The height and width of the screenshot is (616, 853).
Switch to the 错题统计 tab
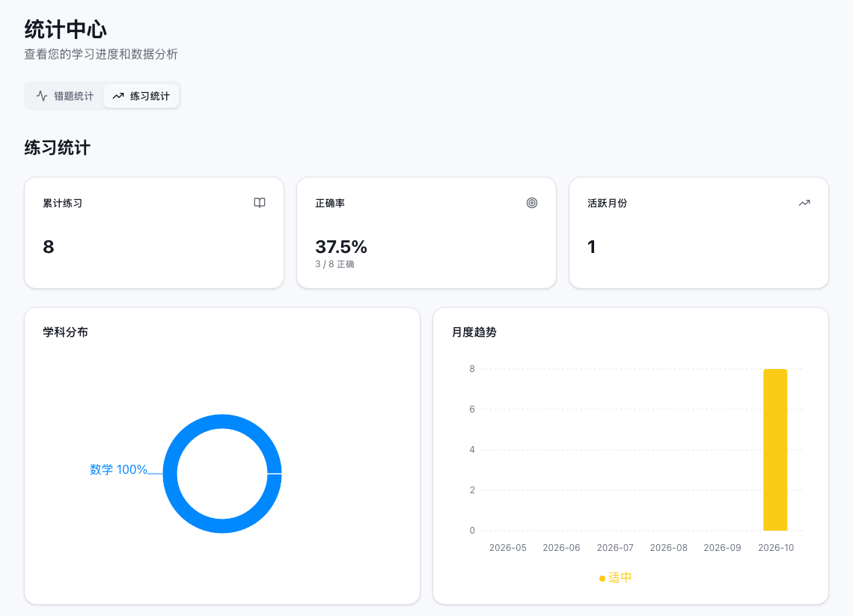pyautogui.click(x=65, y=97)
